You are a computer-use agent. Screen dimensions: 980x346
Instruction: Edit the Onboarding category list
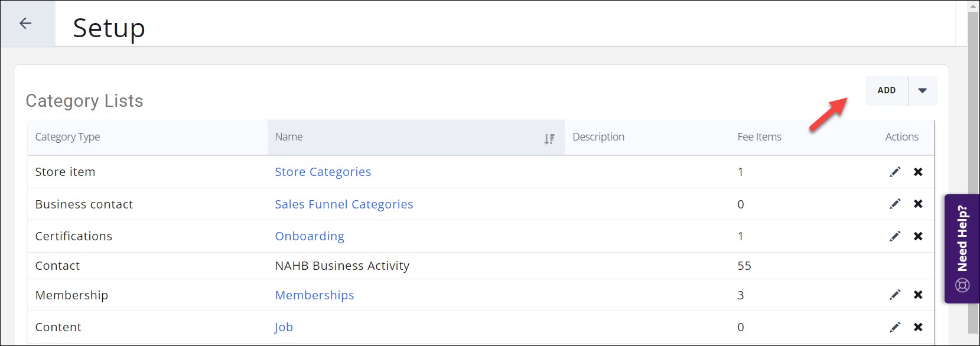point(895,236)
